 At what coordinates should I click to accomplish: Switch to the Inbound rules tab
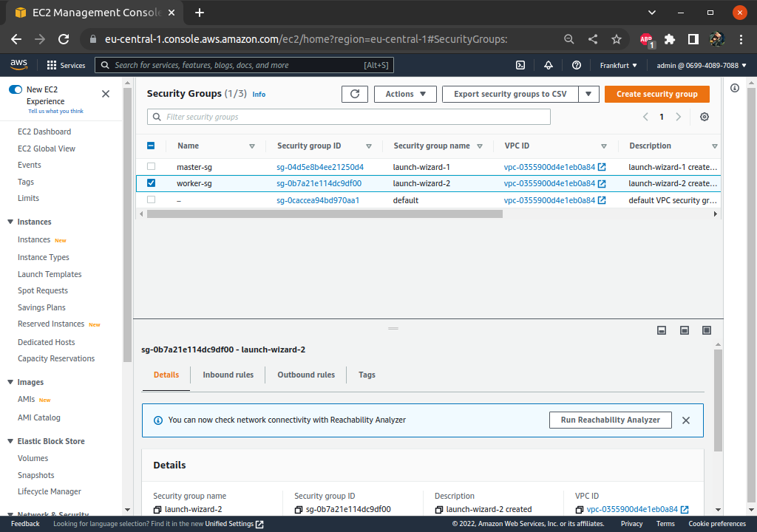coord(228,375)
